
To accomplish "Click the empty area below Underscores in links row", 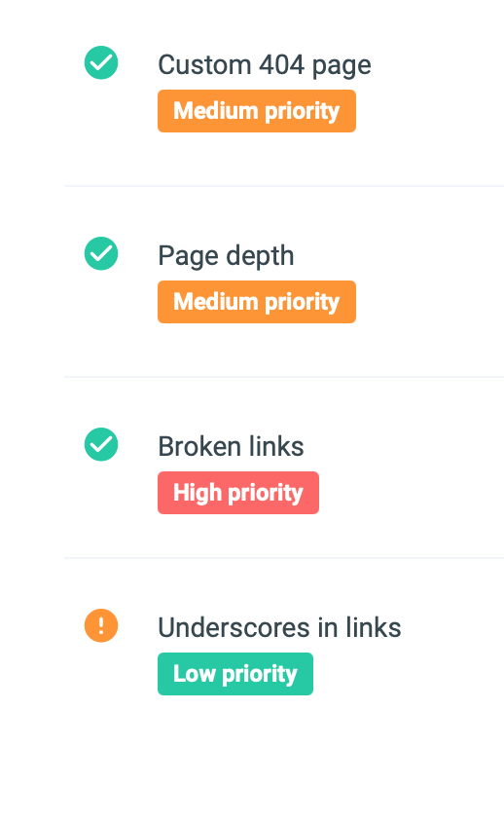I will point(284,760).
